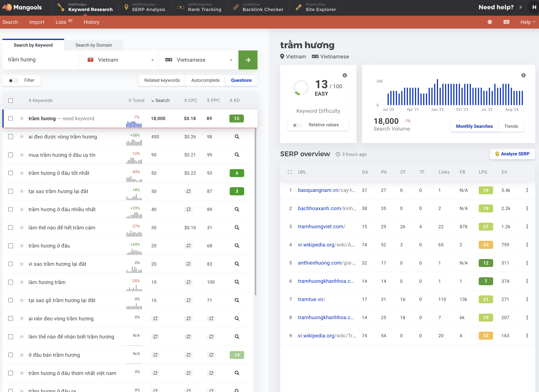Image resolution: width=539 pixels, height=392 pixels.
Task: Click the Keyword Difficulty info icon
Action: pyautogui.click(x=345, y=75)
